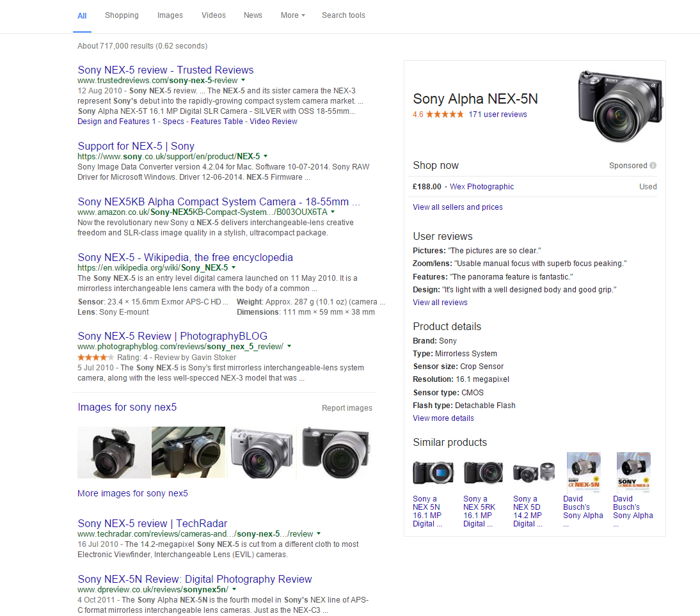Open Search tools

coord(344,15)
